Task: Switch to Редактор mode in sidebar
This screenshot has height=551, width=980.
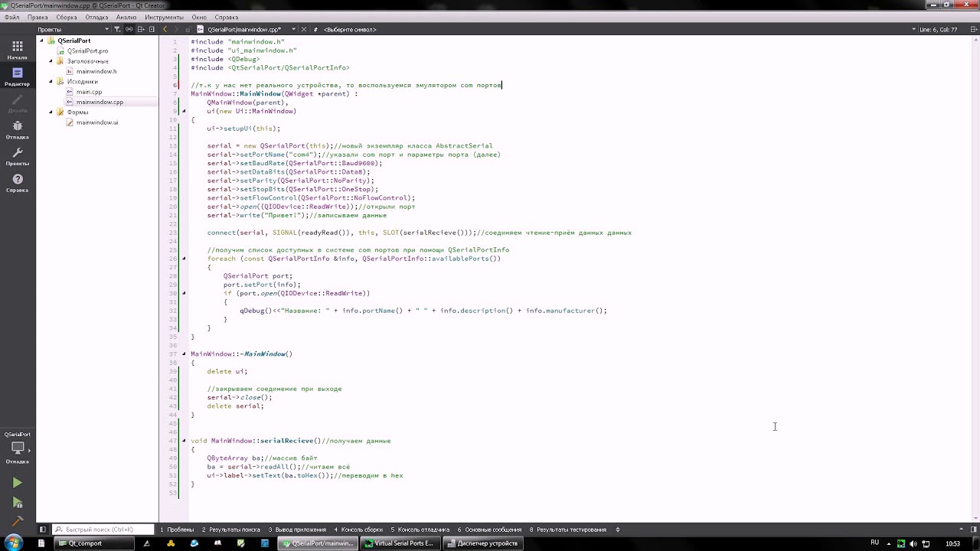Action: point(17,77)
